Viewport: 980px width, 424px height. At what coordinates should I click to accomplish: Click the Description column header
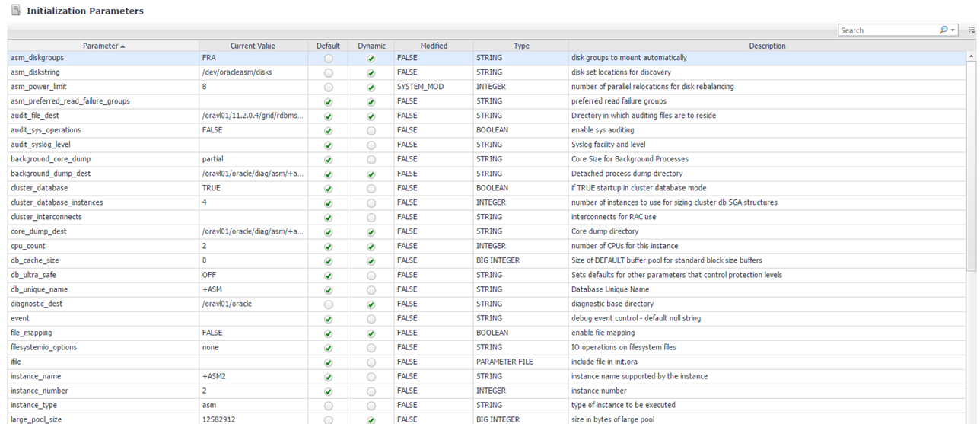point(767,46)
